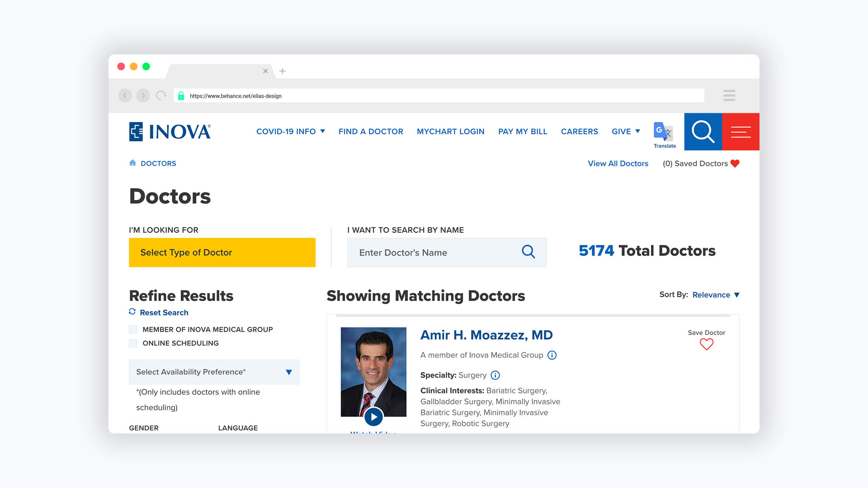Screen dimensions: 868x488
Task: Open Find a Doctor nav item
Action: (371, 131)
